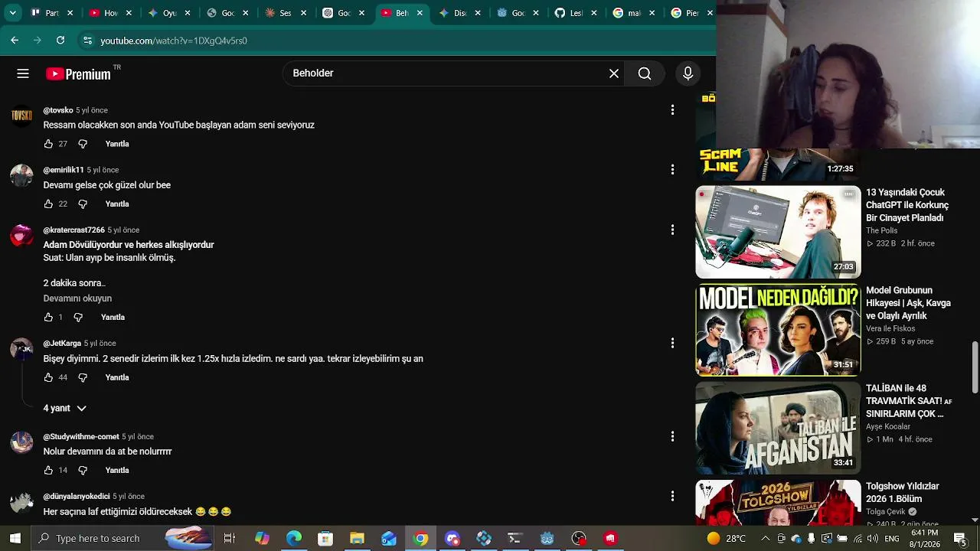Like the comment by @tovsko
Image resolution: width=980 pixels, height=551 pixels.
tap(48, 144)
